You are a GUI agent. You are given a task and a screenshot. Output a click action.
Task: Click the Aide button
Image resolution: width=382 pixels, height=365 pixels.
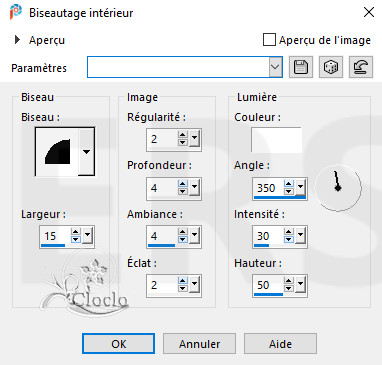(280, 344)
